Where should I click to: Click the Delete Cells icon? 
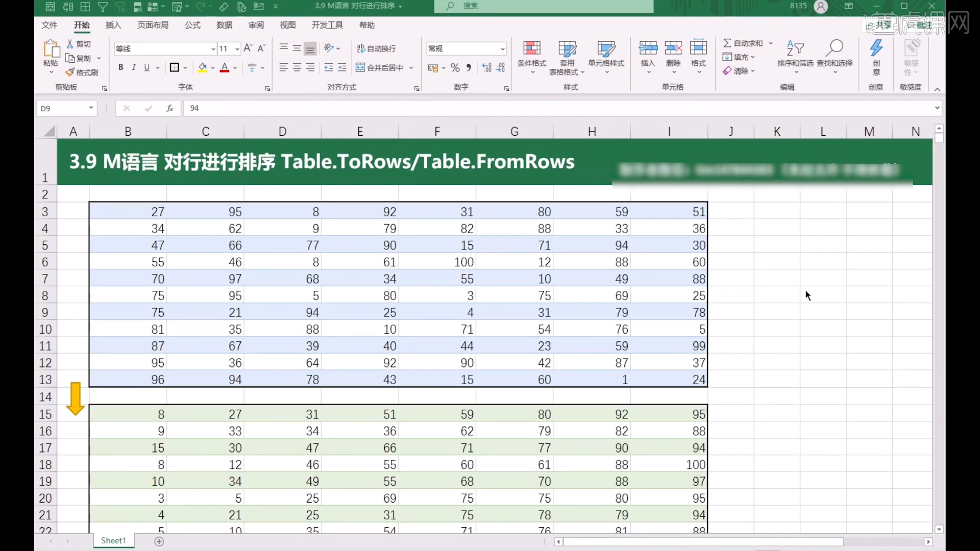[673, 49]
